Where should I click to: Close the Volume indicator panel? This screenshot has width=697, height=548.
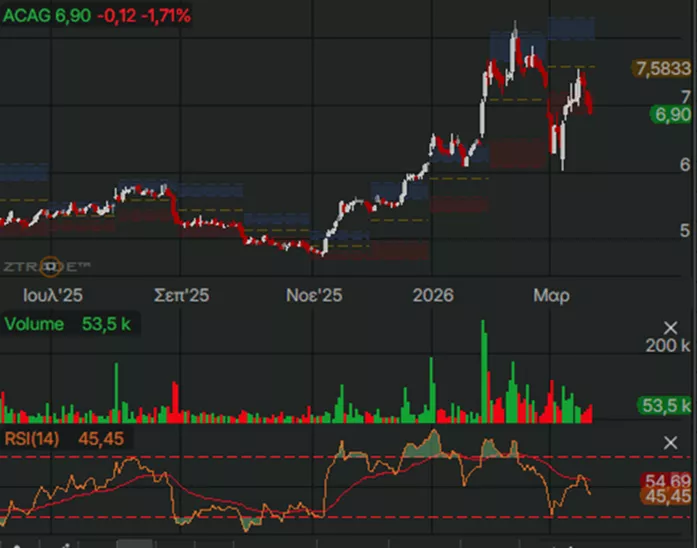point(671,326)
